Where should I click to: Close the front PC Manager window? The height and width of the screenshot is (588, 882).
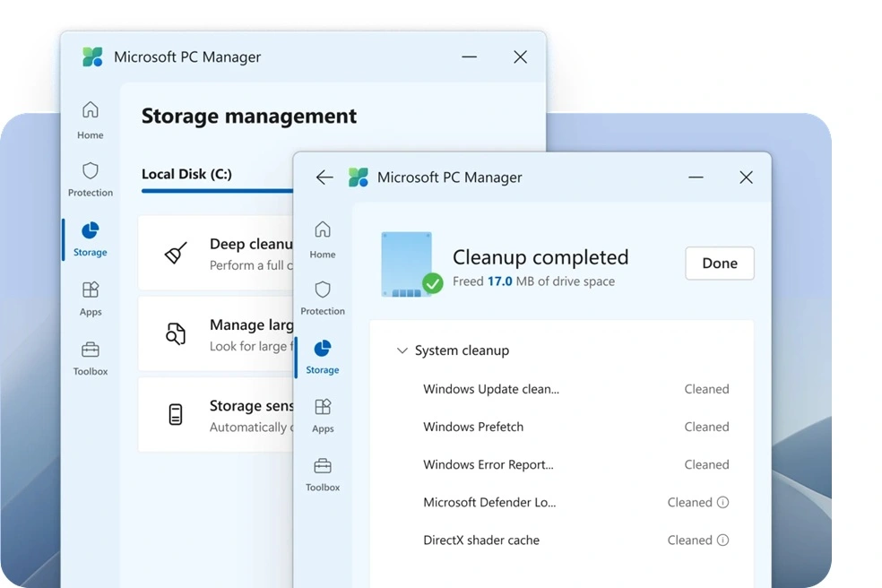[x=746, y=177]
